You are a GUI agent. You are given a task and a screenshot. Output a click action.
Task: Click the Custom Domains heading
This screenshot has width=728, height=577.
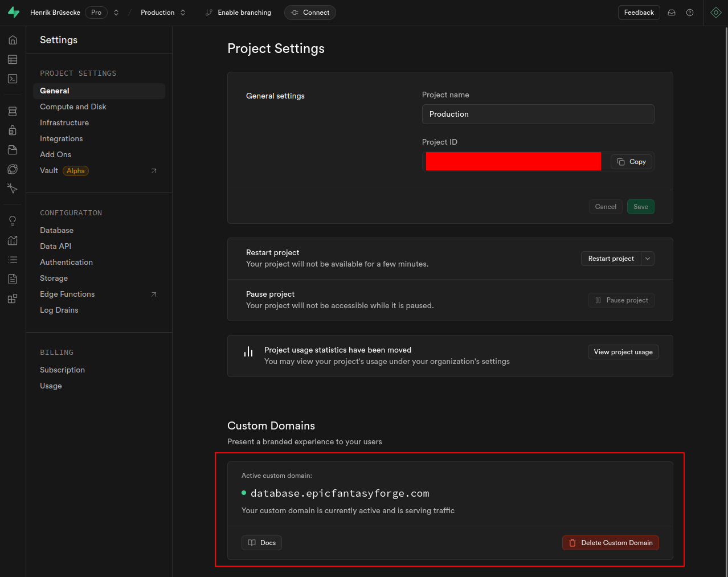pyautogui.click(x=271, y=426)
